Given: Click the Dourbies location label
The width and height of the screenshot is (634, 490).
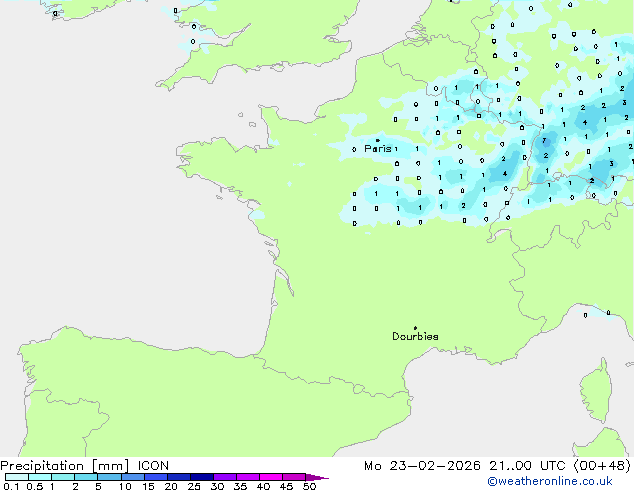Looking at the screenshot, I should [415, 336].
